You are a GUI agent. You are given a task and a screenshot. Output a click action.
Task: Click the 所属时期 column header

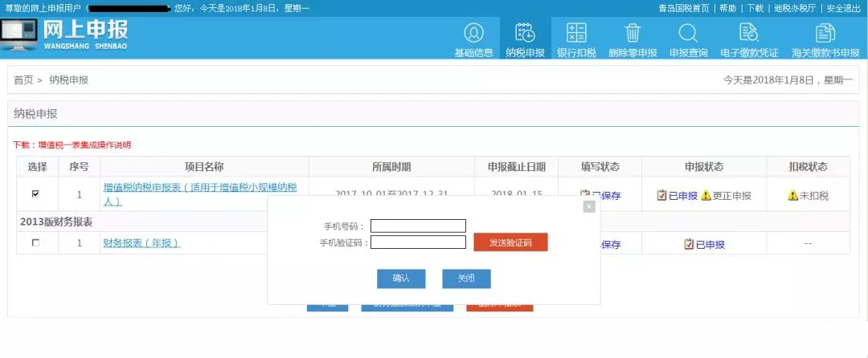coord(391,166)
